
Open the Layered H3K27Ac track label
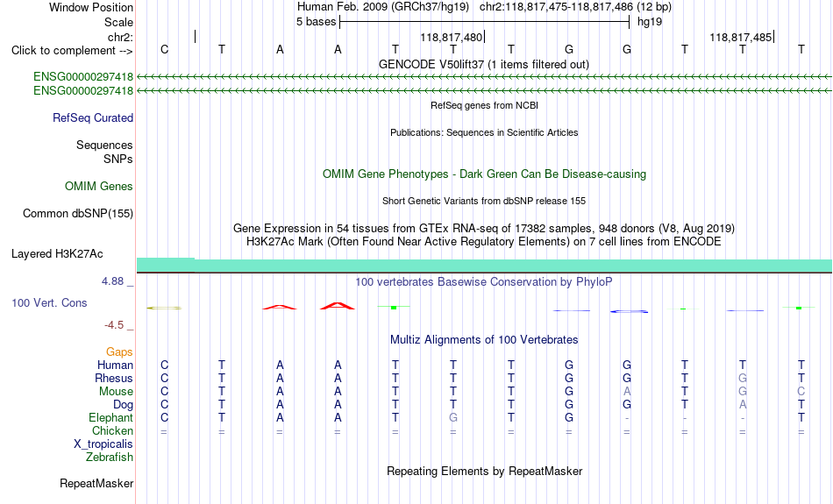coord(57,254)
